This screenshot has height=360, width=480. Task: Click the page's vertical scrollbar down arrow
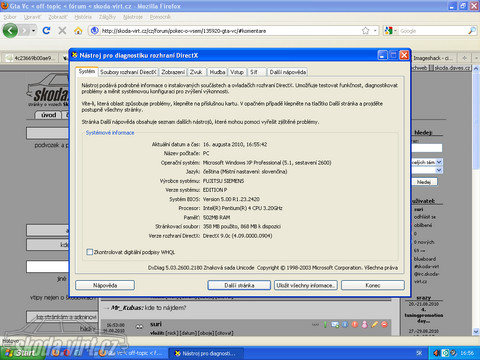click(476, 332)
